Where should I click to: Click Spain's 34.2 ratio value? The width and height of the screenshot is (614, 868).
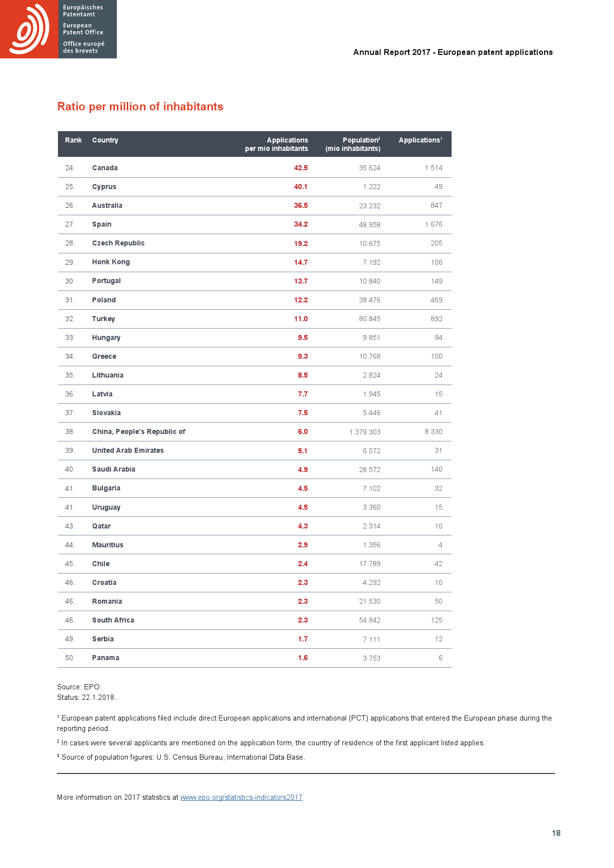pyautogui.click(x=301, y=224)
